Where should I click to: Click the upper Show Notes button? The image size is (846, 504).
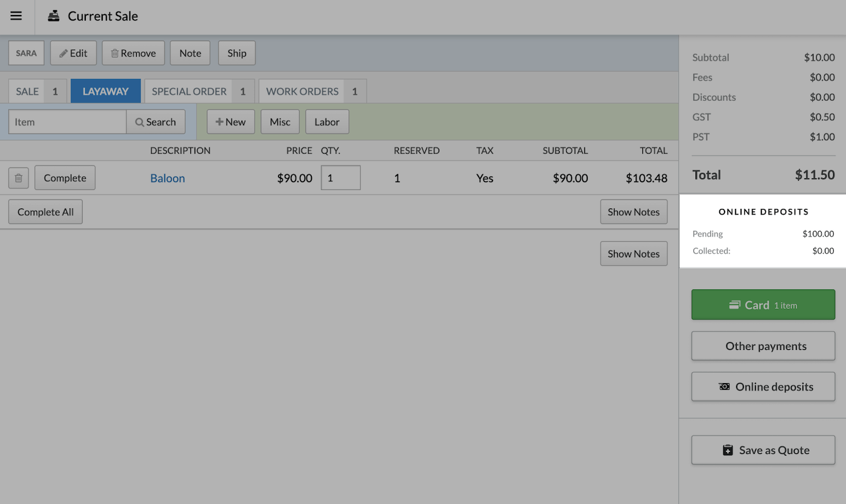tap(633, 212)
